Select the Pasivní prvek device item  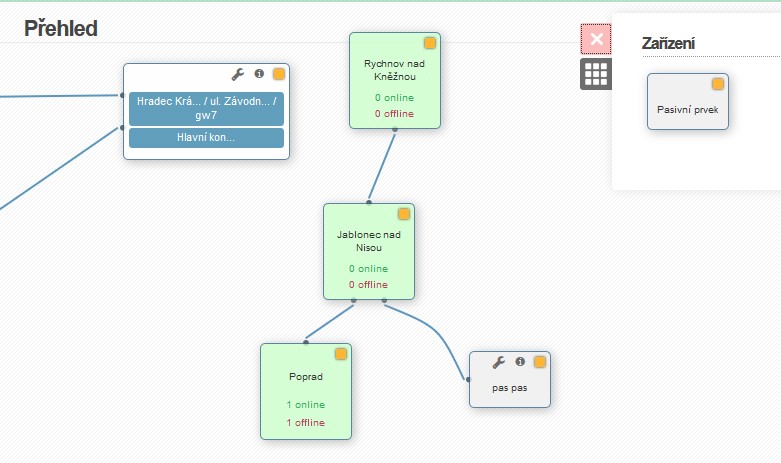pos(688,102)
